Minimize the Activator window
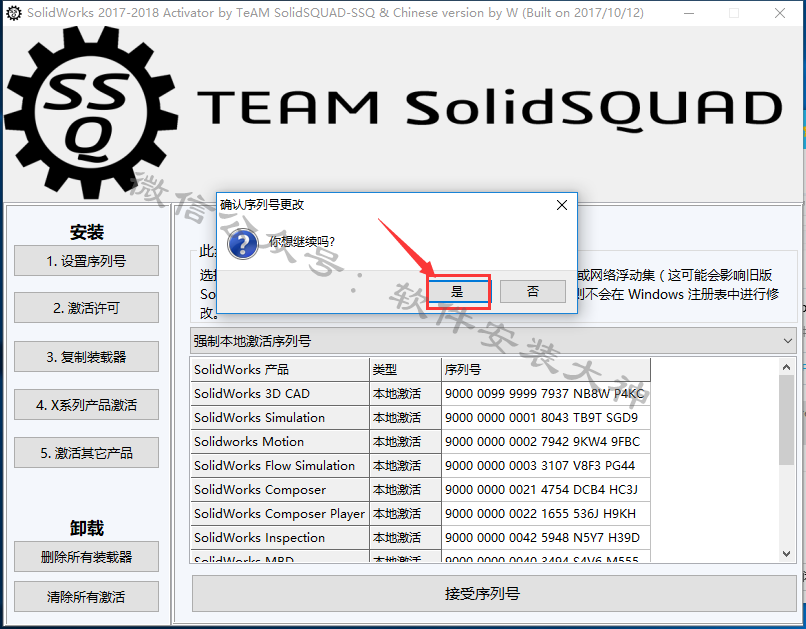806x629 pixels. (689, 13)
